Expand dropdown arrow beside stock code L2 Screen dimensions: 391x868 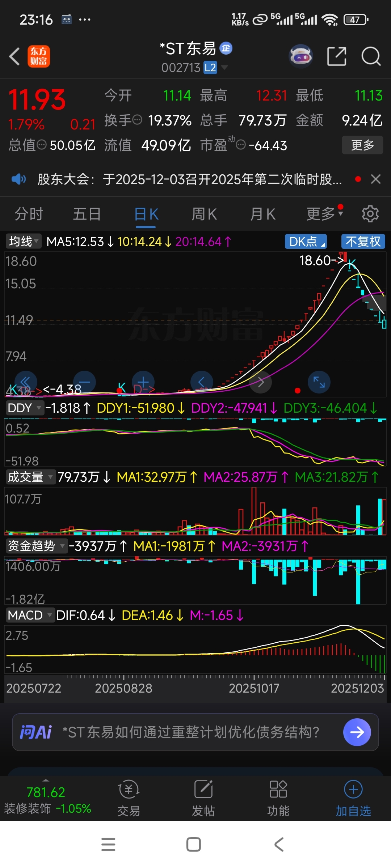(x=224, y=67)
